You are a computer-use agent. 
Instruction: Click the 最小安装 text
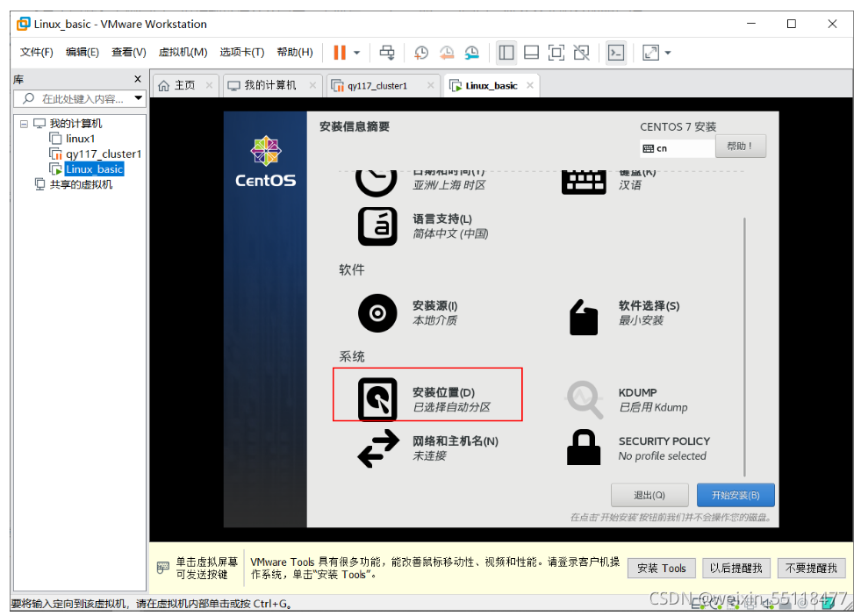641,320
